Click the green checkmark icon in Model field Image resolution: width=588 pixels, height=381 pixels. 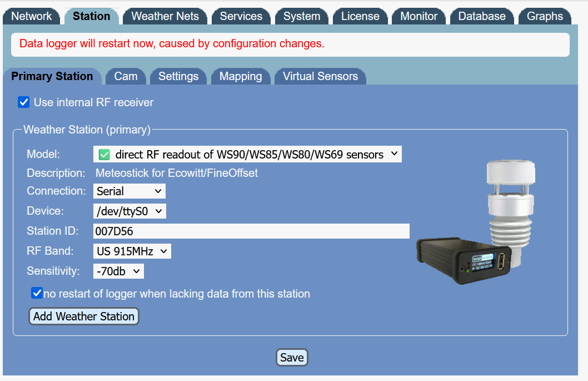point(104,155)
